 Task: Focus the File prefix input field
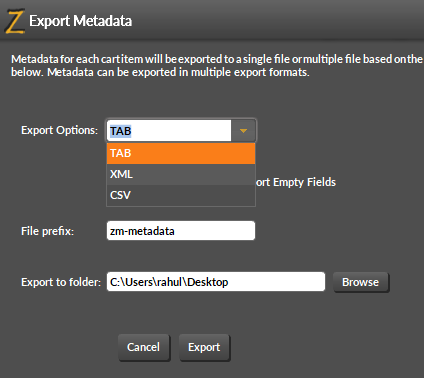181,231
